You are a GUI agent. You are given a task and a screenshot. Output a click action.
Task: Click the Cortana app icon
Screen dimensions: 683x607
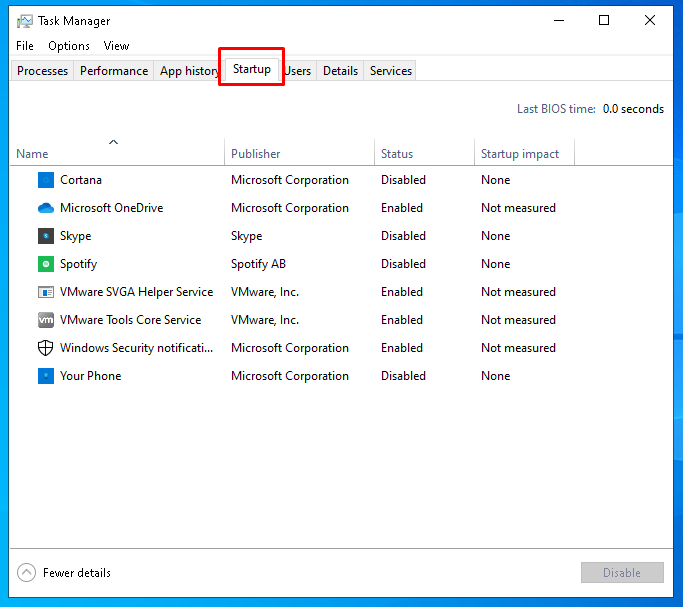click(x=46, y=180)
